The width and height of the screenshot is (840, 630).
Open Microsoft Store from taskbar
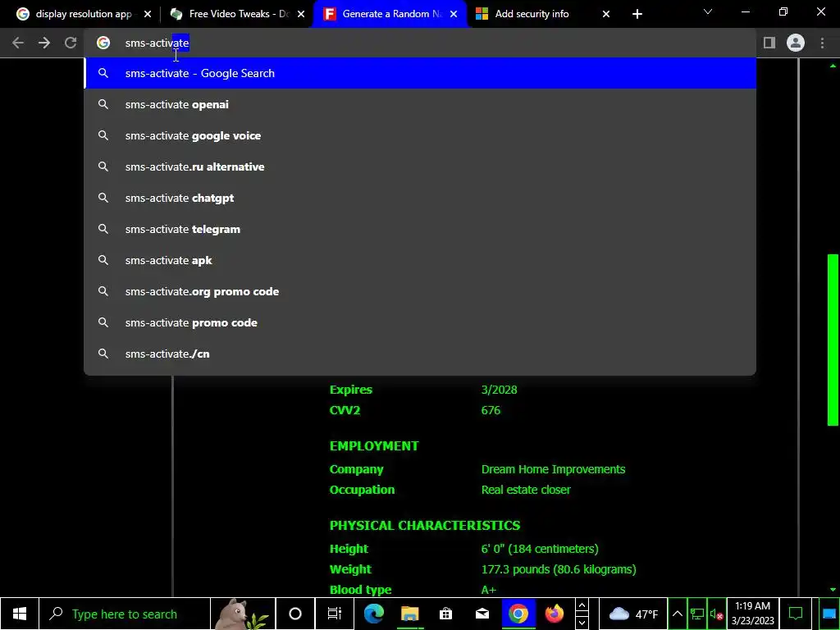[445, 614]
